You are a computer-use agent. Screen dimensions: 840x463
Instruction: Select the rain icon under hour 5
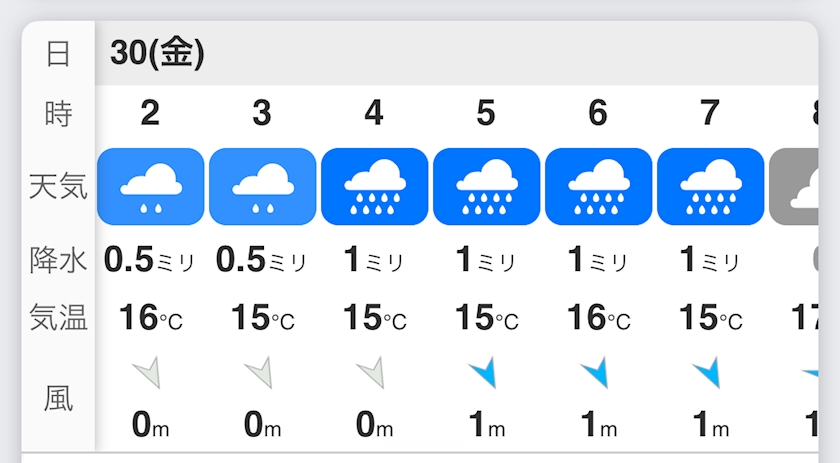486,186
